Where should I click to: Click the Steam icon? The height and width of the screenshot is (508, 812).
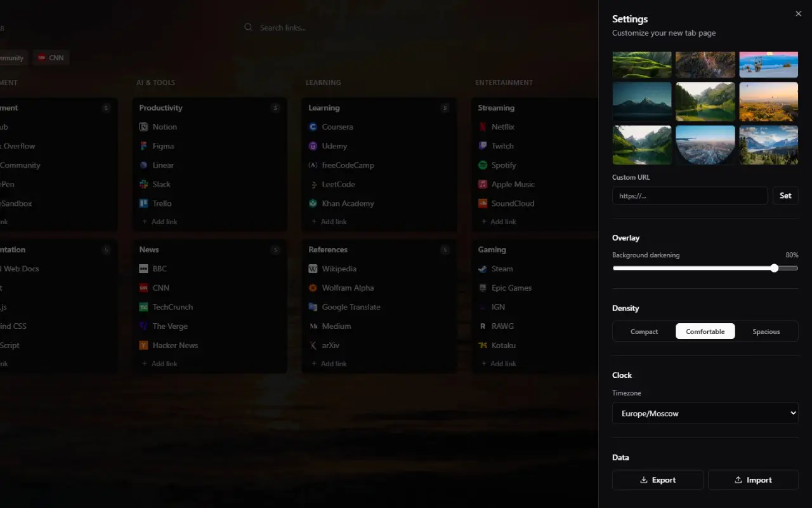(482, 269)
